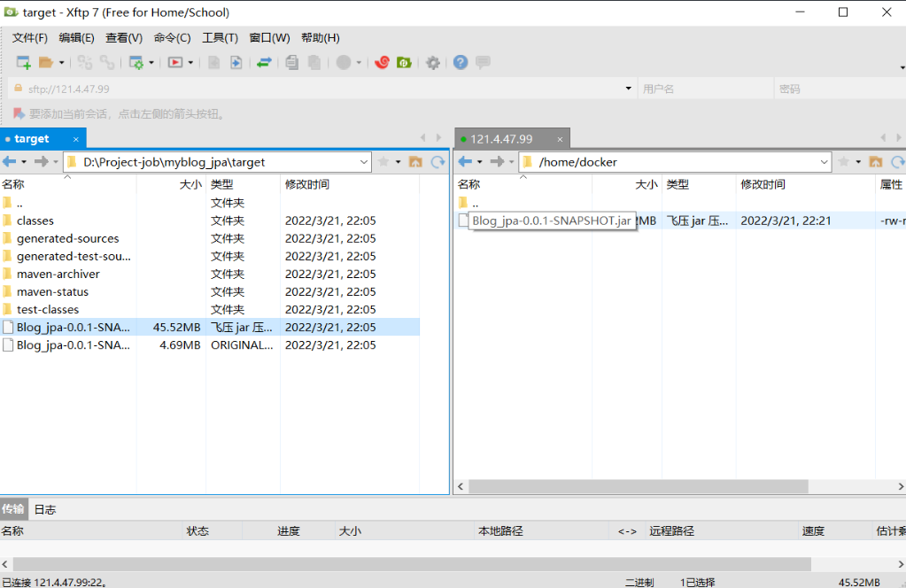This screenshot has height=588, width=906.
Task: Click the Reconnect toolbar icon
Action: point(85,62)
